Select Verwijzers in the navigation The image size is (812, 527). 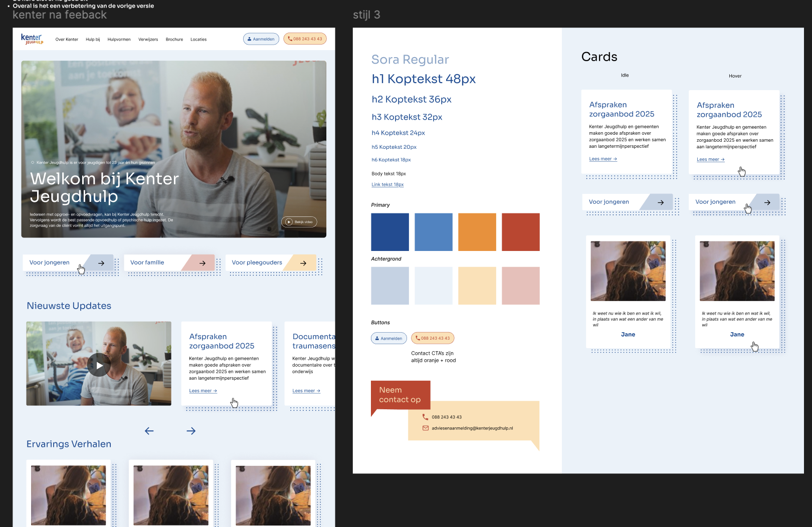(148, 40)
